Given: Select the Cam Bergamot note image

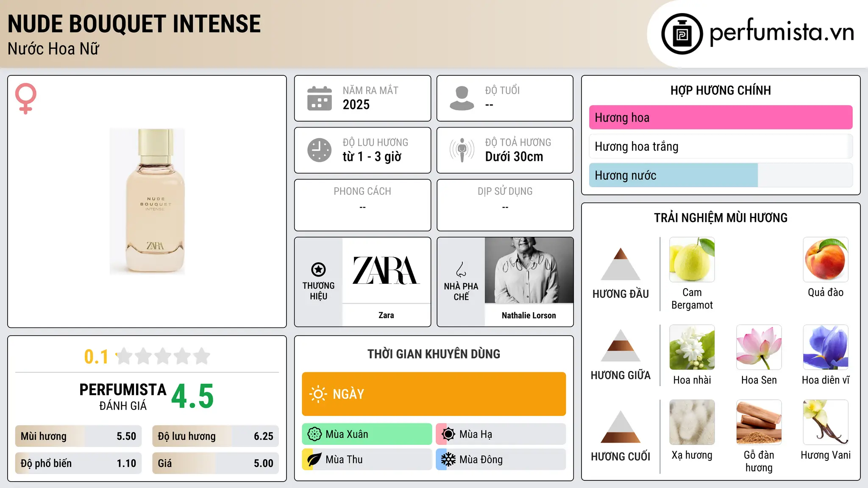Looking at the screenshot, I should pos(692,260).
